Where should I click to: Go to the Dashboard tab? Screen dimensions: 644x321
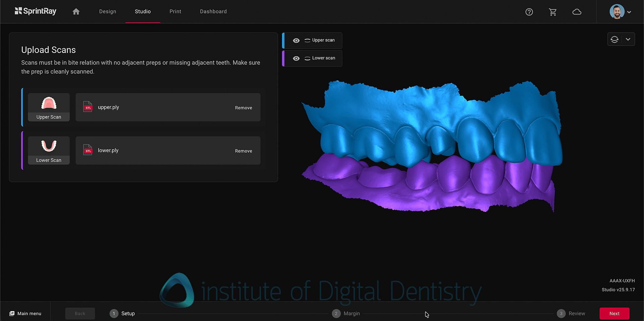[x=213, y=12]
